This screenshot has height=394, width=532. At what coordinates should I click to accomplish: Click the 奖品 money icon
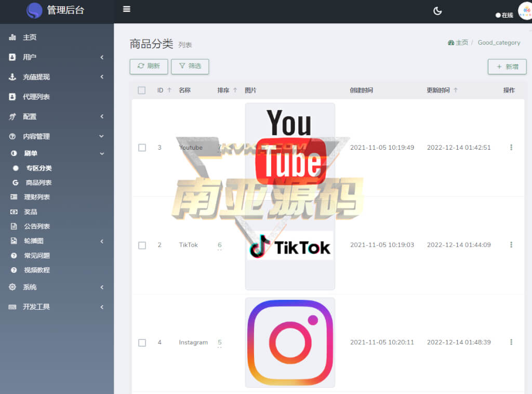pyautogui.click(x=14, y=212)
